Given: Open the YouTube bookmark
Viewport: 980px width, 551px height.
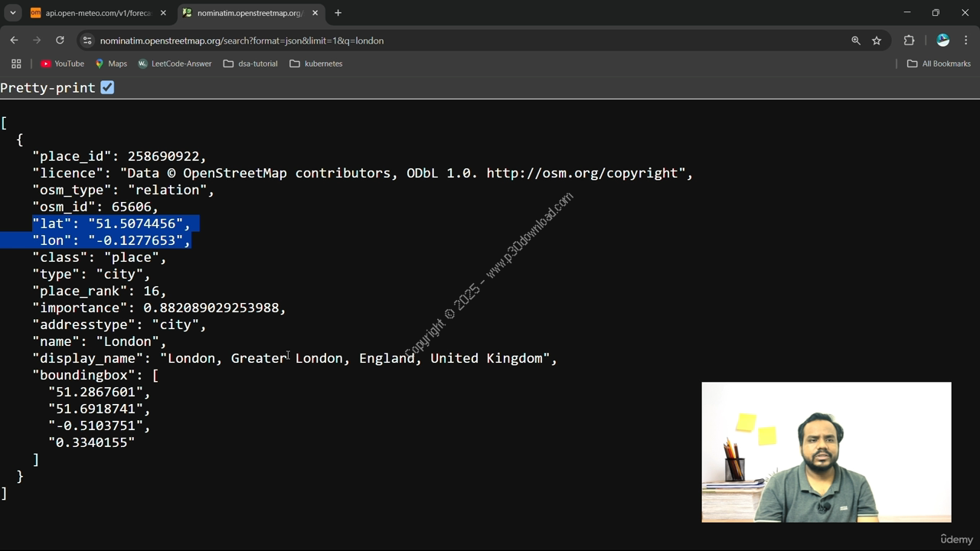Looking at the screenshot, I should click(62, 64).
